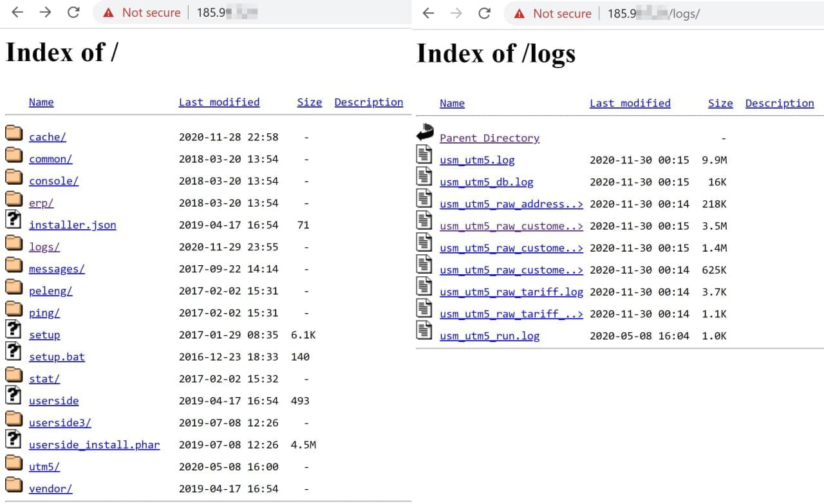Image resolution: width=824 pixels, height=504 pixels.
Task: Click the file icon beside userside_install.phar
Action: (x=14, y=439)
